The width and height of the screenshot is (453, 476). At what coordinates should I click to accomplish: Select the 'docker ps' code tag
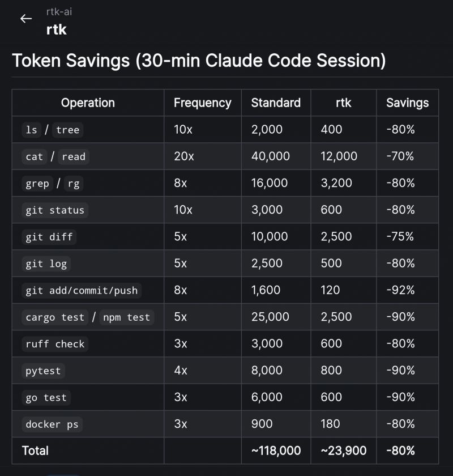click(x=52, y=424)
